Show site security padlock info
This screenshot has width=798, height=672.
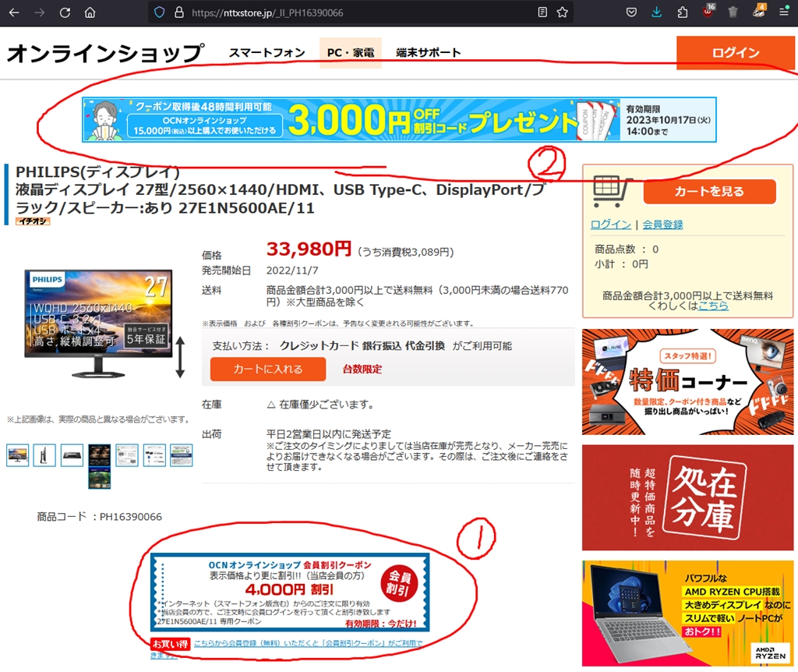178,12
